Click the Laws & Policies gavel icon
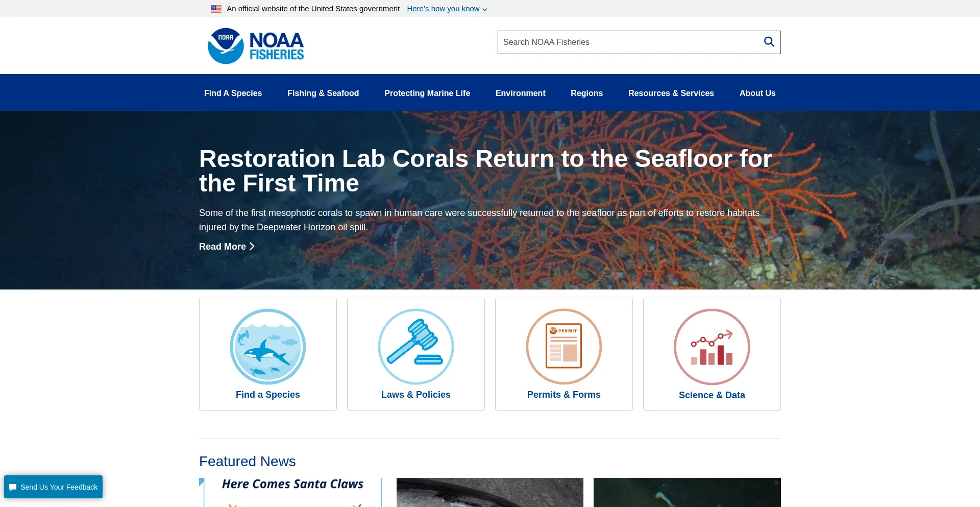Viewport: 980px width, 507px height. pyautogui.click(x=415, y=347)
